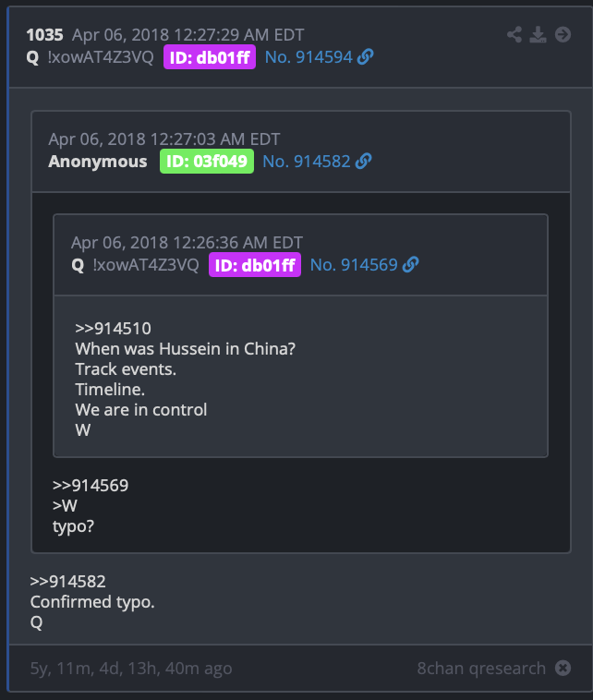Click the post number 1035
This screenshot has height=700, width=593.
coord(44,35)
